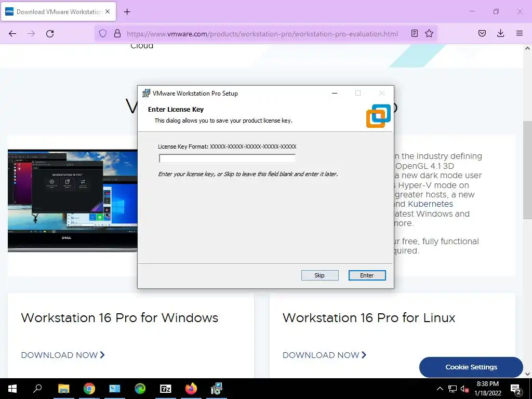
Task: Click the Workstation laptop product image
Action: [x=73, y=201]
